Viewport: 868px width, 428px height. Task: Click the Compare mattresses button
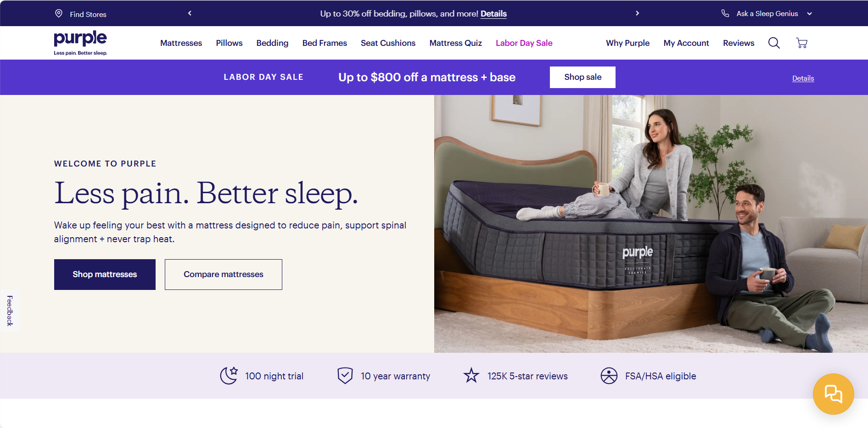pyautogui.click(x=224, y=274)
